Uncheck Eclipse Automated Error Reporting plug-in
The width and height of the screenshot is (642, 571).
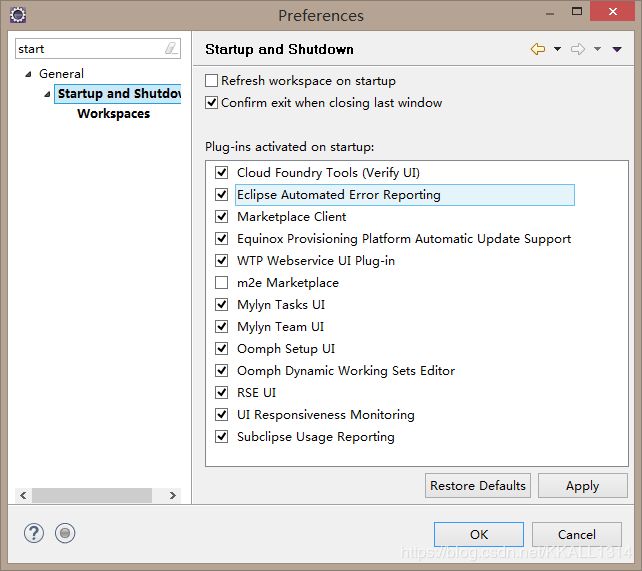[x=222, y=194]
